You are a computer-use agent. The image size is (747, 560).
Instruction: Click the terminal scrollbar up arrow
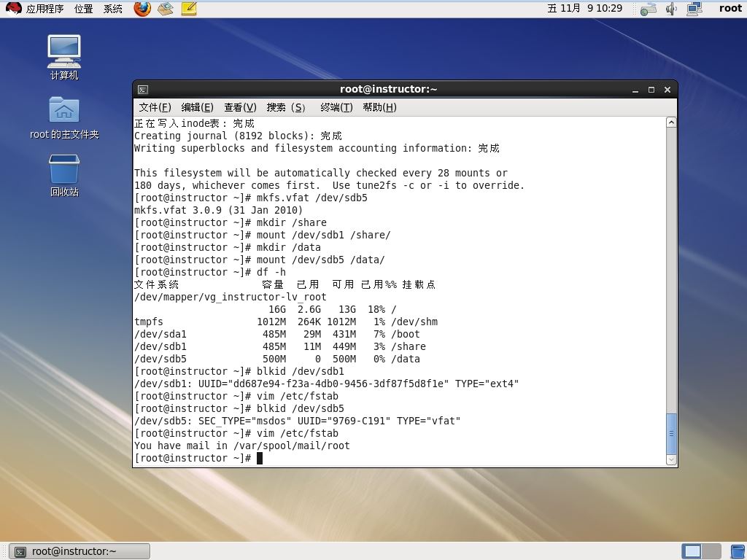pyautogui.click(x=671, y=122)
